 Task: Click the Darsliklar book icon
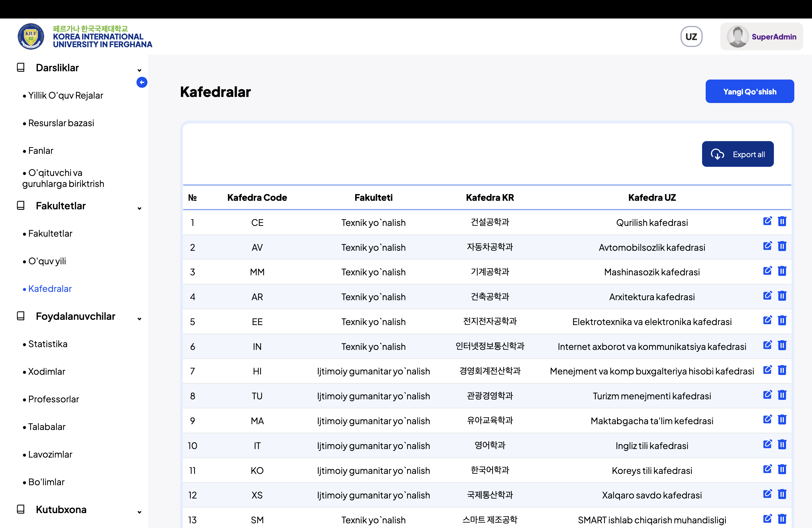point(20,68)
